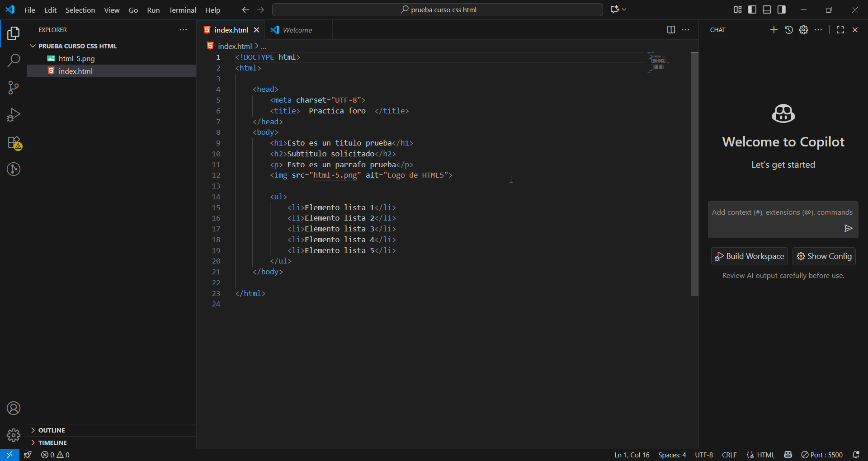Go to line via Ln 1, Col 16

pos(632,455)
